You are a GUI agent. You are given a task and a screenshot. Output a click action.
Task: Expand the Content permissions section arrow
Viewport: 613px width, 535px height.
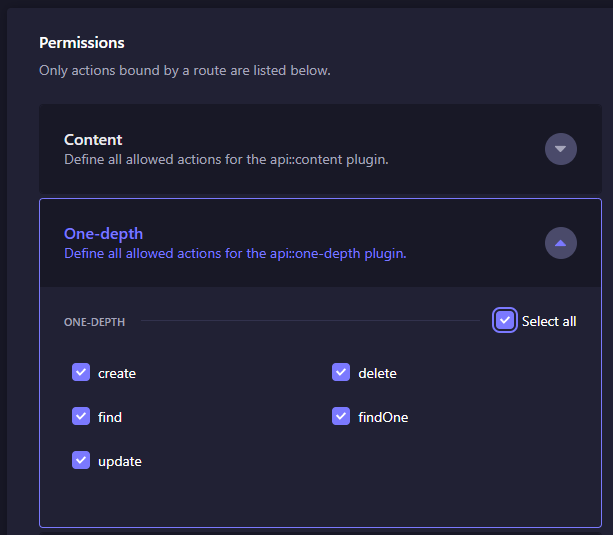tap(561, 149)
